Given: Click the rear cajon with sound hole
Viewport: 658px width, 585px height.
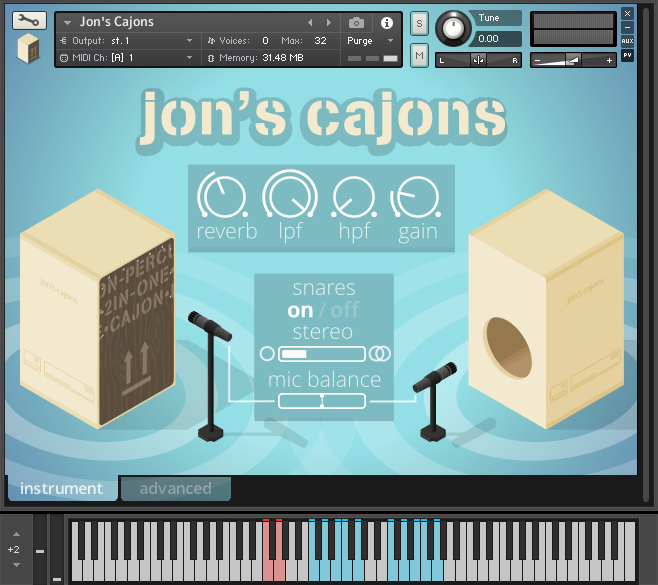Looking at the screenshot, I should 546,310.
